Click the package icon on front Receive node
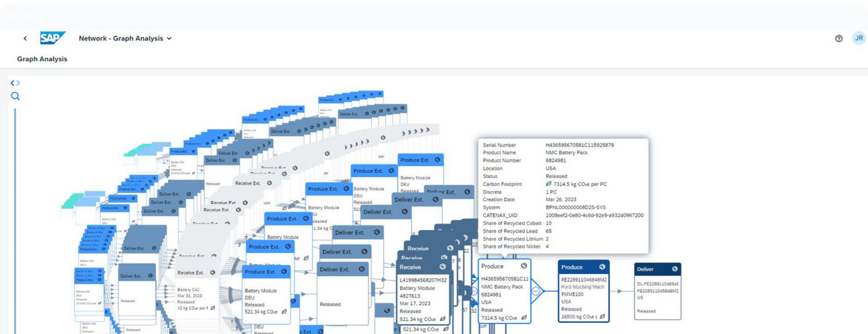This screenshot has width=868, height=334. pos(442,267)
